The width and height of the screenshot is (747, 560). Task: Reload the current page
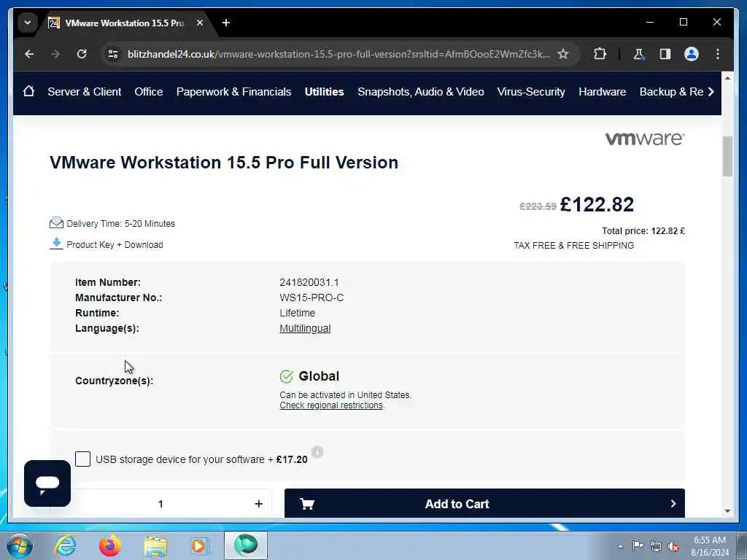point(82,54)
